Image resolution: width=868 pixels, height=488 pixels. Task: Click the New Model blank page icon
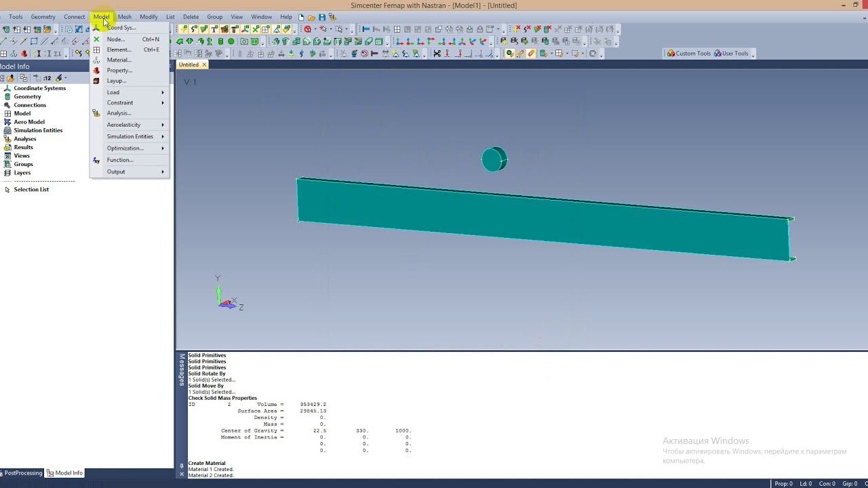tap(301, 17)
